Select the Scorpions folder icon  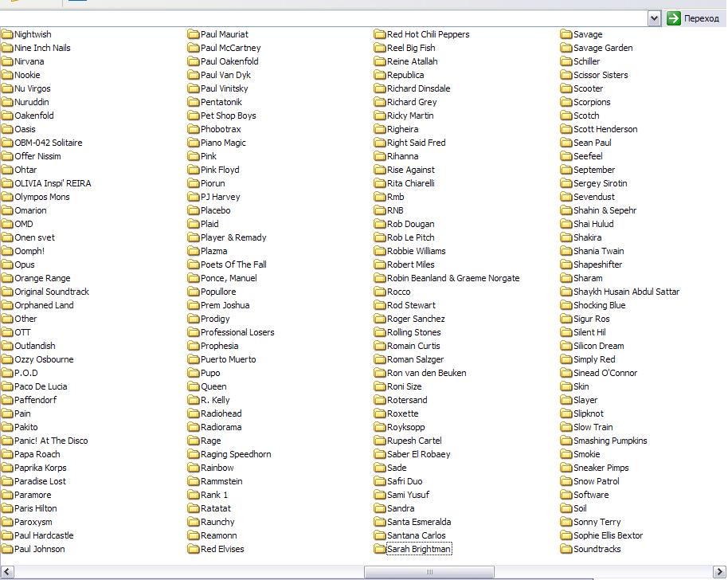click(566, 102)
